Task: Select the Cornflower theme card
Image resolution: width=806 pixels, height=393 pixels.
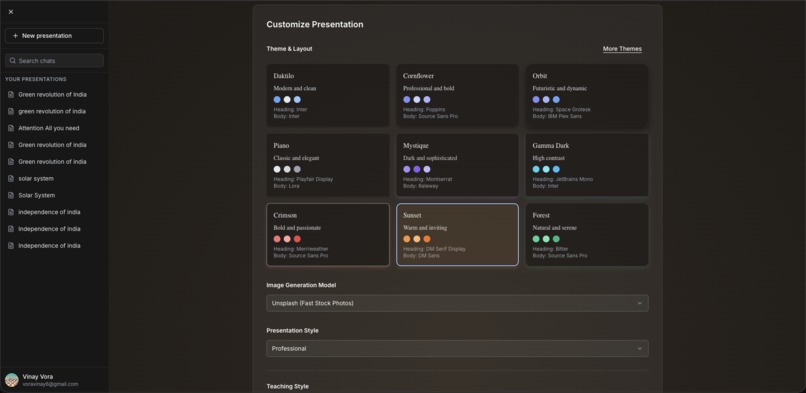Action: pyautogui.click(x=457, y=95)
